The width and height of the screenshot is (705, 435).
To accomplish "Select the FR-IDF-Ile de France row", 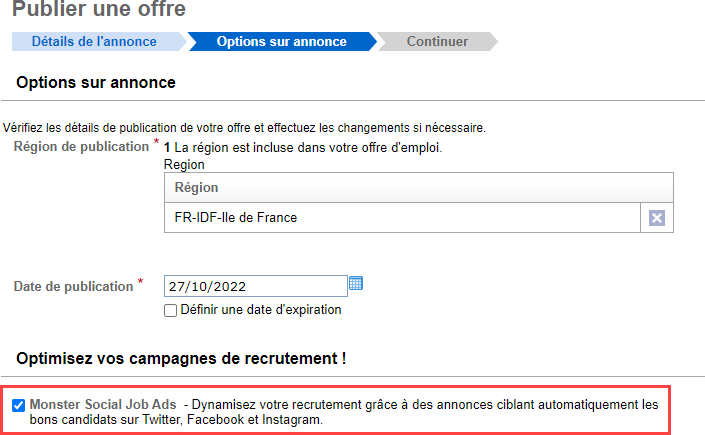I will tap(402, 218).
